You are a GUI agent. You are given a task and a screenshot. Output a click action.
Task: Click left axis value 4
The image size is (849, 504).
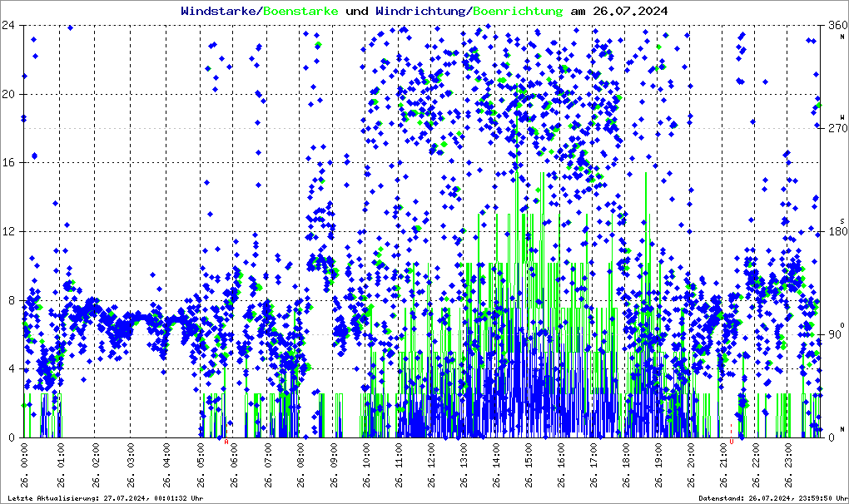pyautogui.click(x=12, y=369)
